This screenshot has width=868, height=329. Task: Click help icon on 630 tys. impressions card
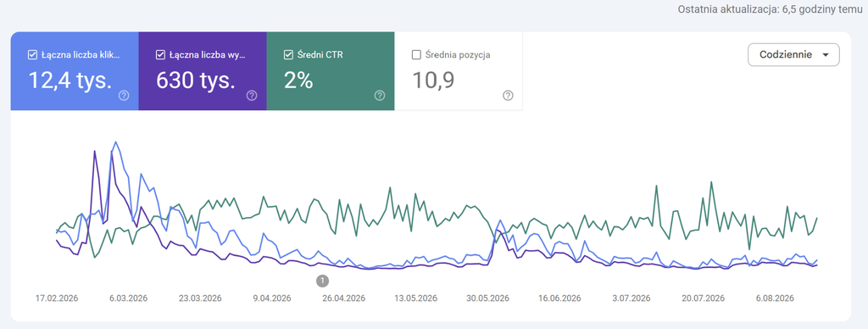[252, 95]
